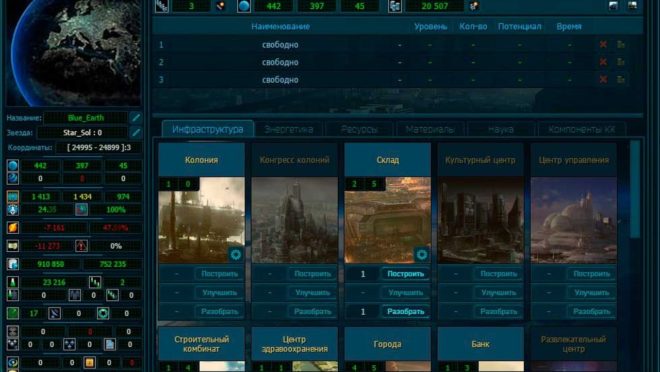This screenshot has width=660, height=372.
Task: Click Разобрать on the Склад card
Action: click(x=406, y=311)
